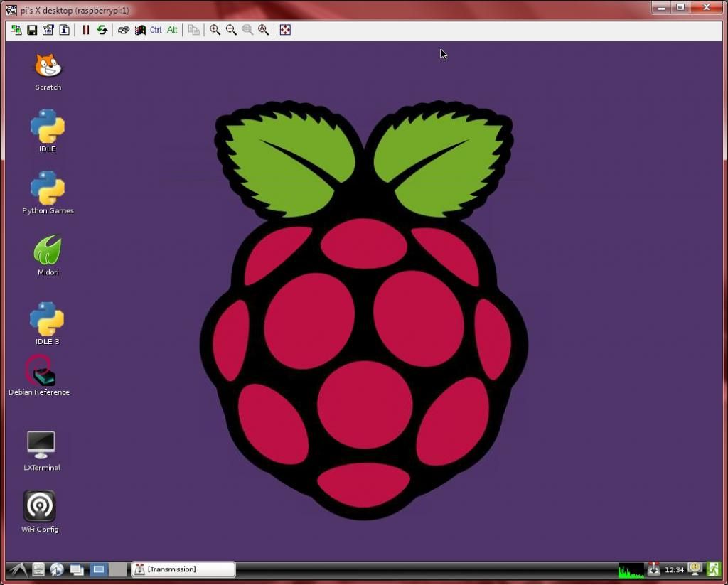This screenshot has width=728, height=585.
Task: Click the Transmission tray icon
Action: (x=654, y=569)
